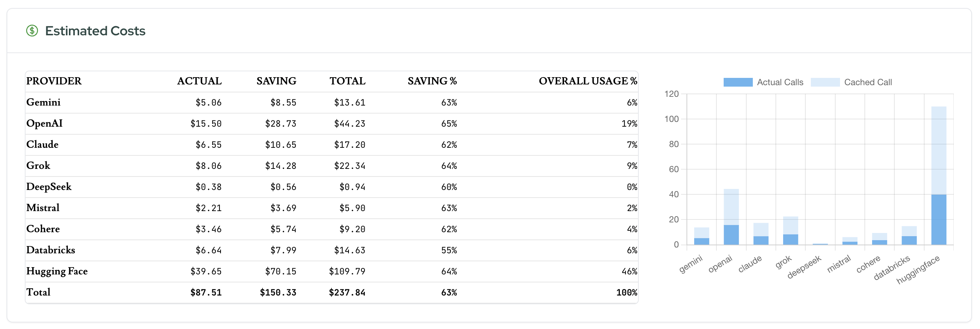Click the Claude provider name
The height and width of the screenshot is (329, 980).
(42, 144)
